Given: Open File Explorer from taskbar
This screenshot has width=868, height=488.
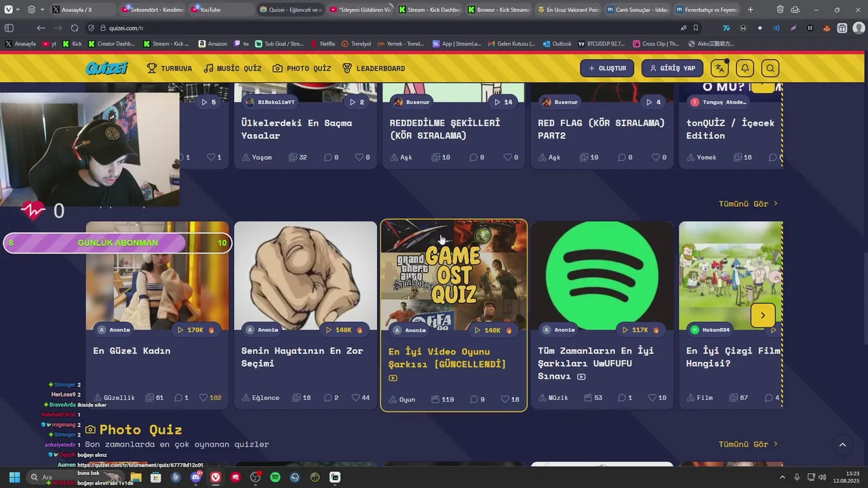Looking at the screenshot, I should click(x=136, y=477).
